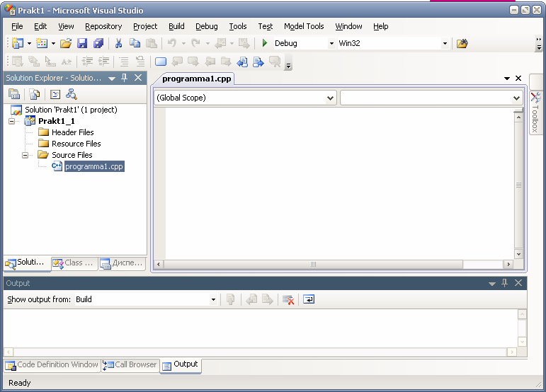The height and width of the screenshot is (392, 546).
Task: Toggle a bookmark with the blue rectangle icon
Action: [x=161, y=62]
